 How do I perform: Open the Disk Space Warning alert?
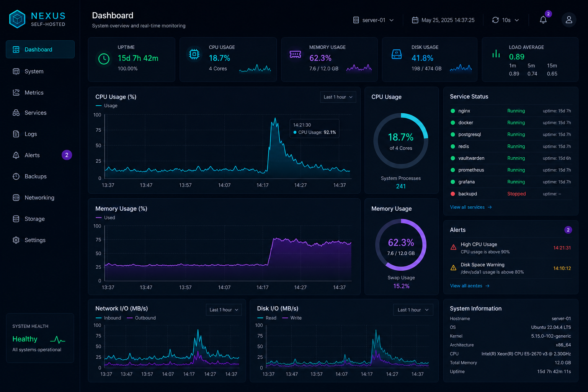click(511, 268)
